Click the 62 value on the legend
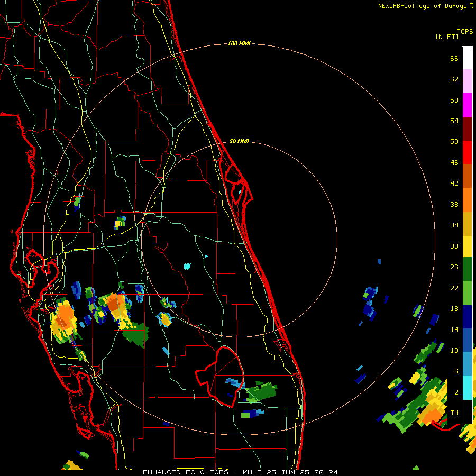The height and width of the screenshot is (476, 476). point(454,79)
